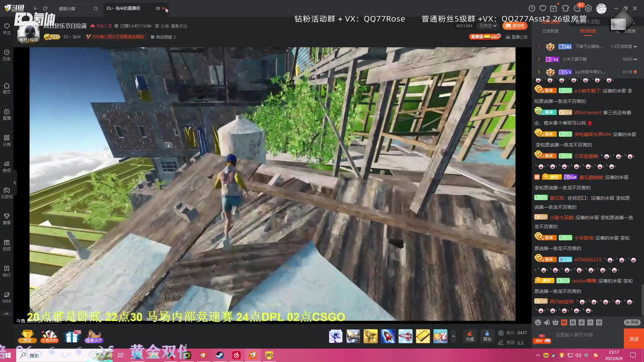Screen dimensions: 644x362
Task: Click the megaphone broadcast icon
Action: click(547, 322)
